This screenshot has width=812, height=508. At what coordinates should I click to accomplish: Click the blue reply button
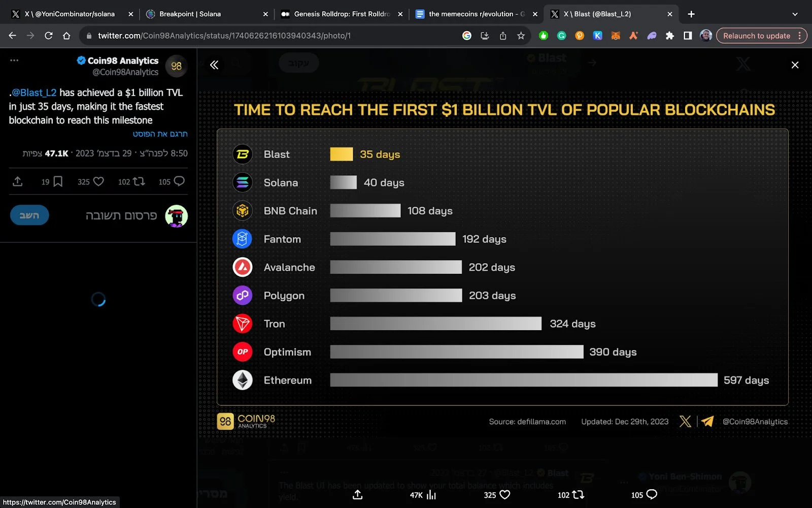click(29, 215)
